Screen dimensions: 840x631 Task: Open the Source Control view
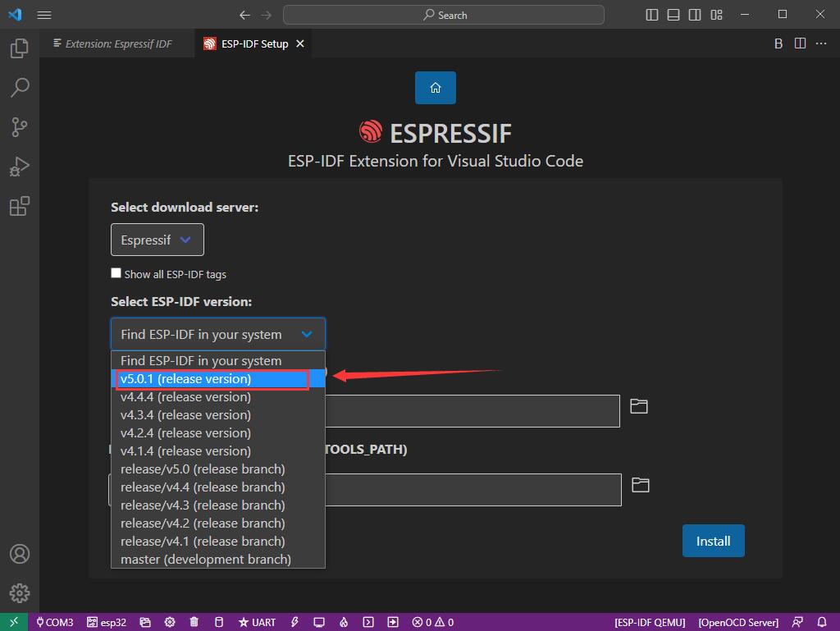tap(20, 127)
